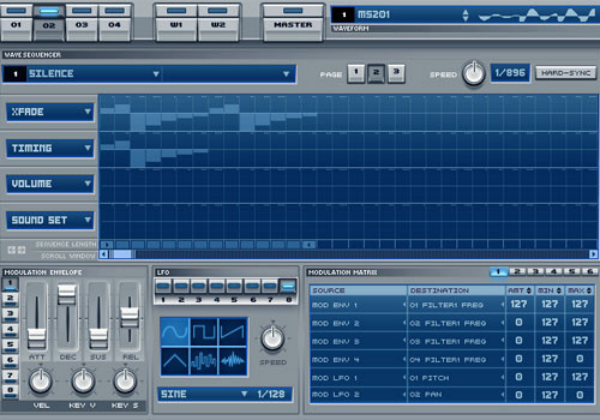Click the KEY V knob
This screenshot has height=420, width=600.
(x=83, y=381)
